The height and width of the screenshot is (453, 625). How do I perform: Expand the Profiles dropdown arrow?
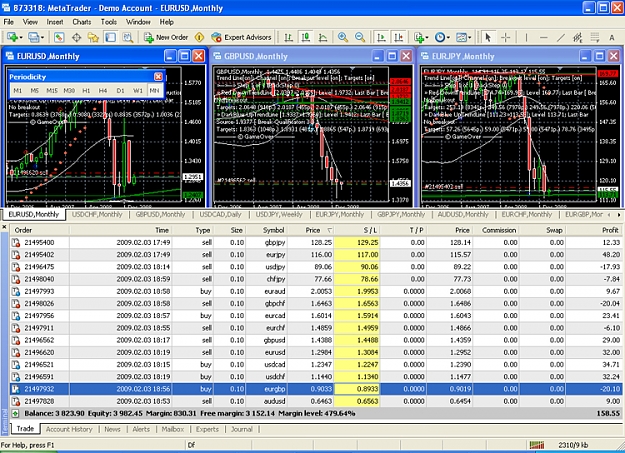point(42,37)
